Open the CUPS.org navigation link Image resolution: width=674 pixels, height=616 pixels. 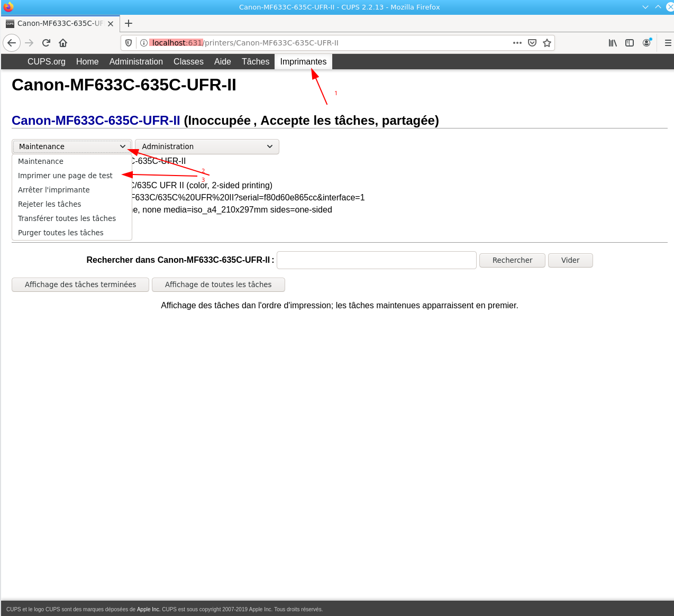pos(47,62)
